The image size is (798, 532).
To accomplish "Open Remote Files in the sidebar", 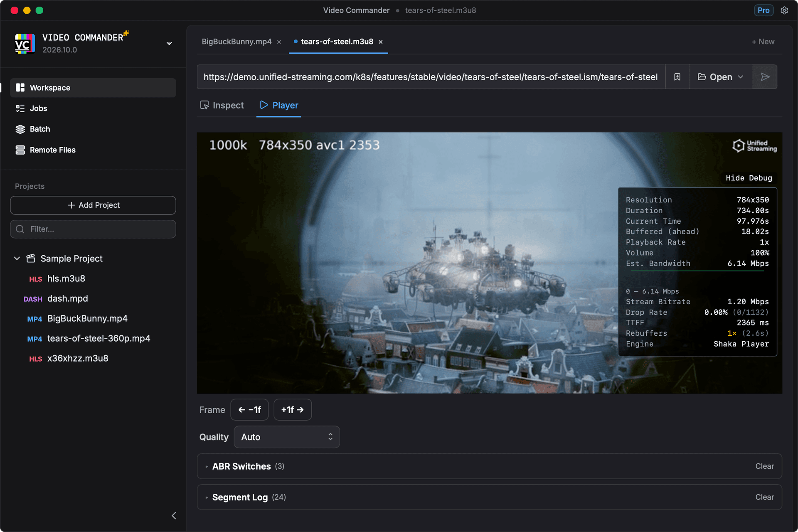I will point(93,150).
